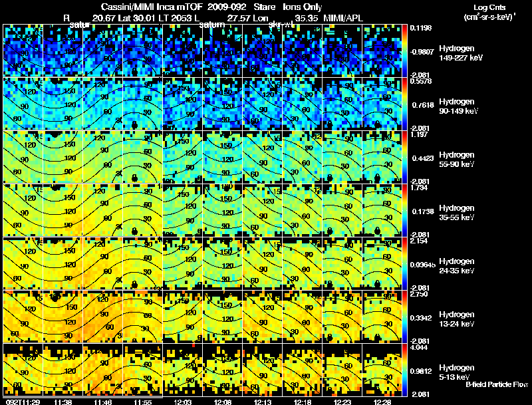Click the Hydrogen 90-149 keV row label
This screenshot has height=405, width=532.
tap(458, 106)
